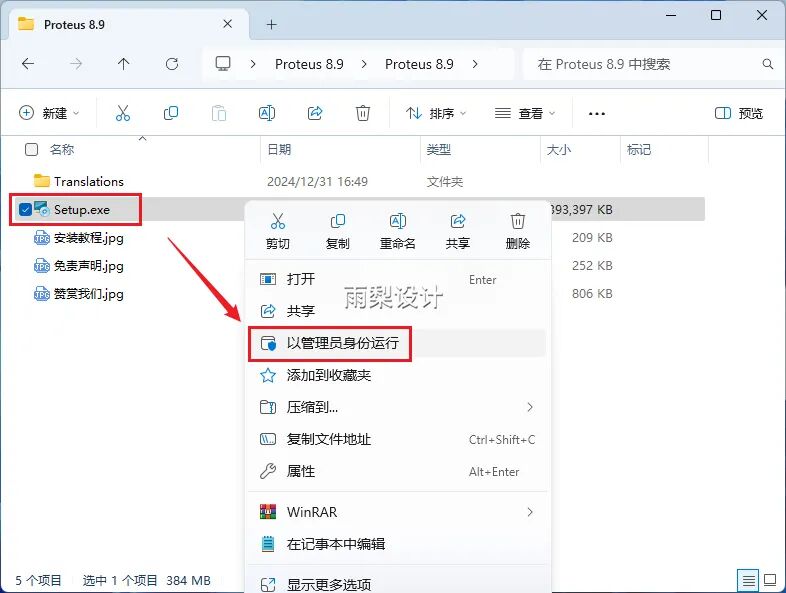Click the 新建 new item button
786x593 pixels.
tap(48, 114)
